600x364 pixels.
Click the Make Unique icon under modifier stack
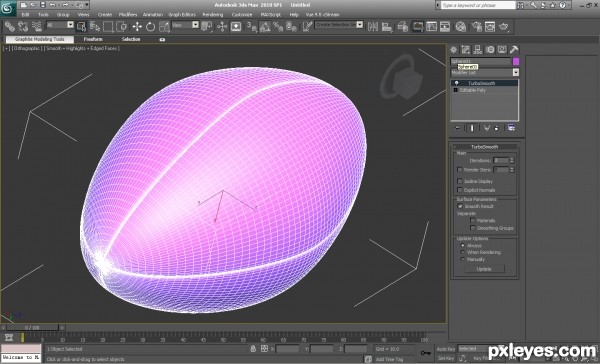pyautogui.click(x=486, y=128)
